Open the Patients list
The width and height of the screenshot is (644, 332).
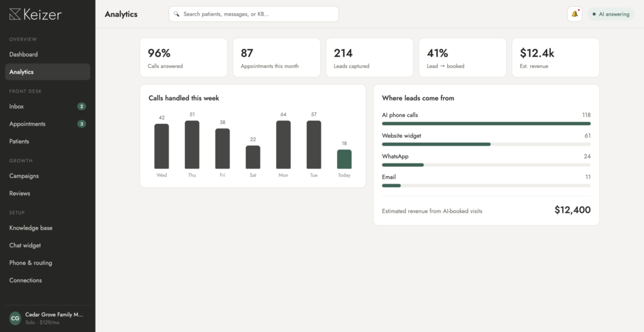pyautogui.click(x=48, y=141)
